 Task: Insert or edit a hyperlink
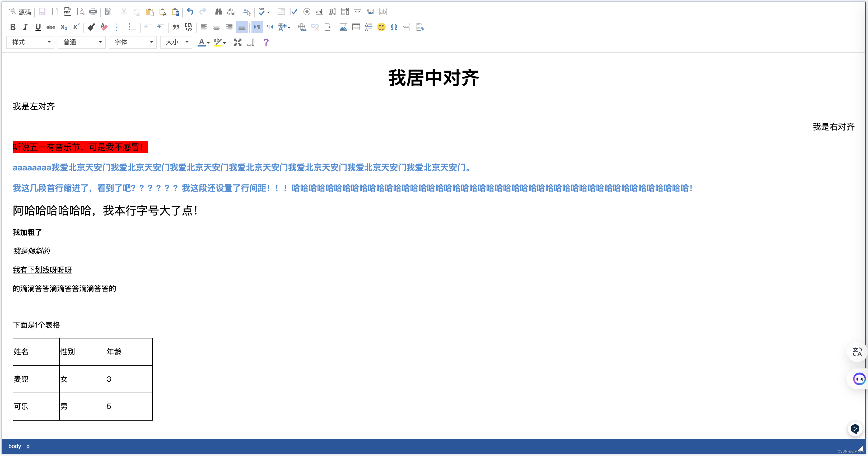click(302, 27)
